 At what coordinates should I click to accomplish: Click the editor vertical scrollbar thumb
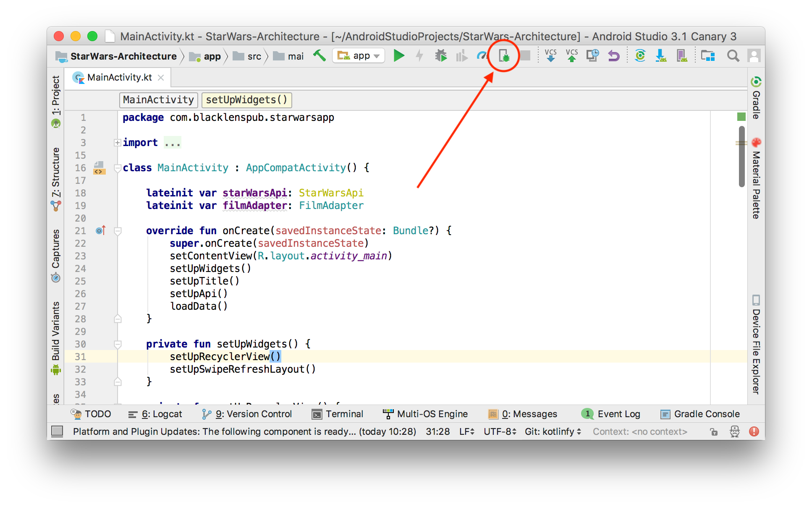pos(742,156)
